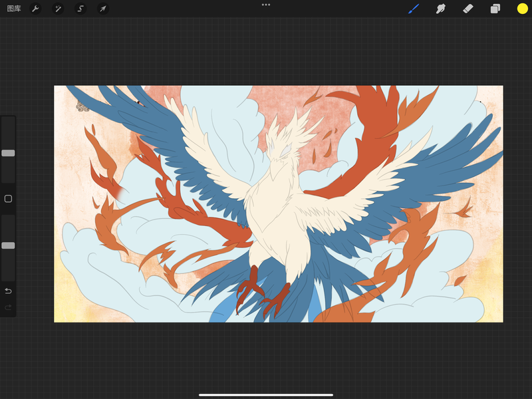
Task: Select the Smudge tool
Action: [x=440, y=9]
